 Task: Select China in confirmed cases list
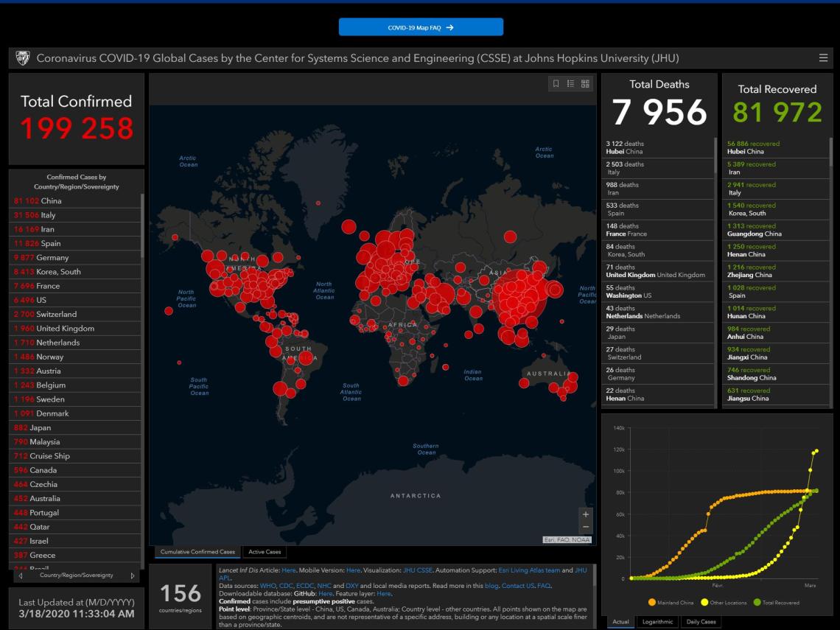pyautogui.click(x=76, y=201)
